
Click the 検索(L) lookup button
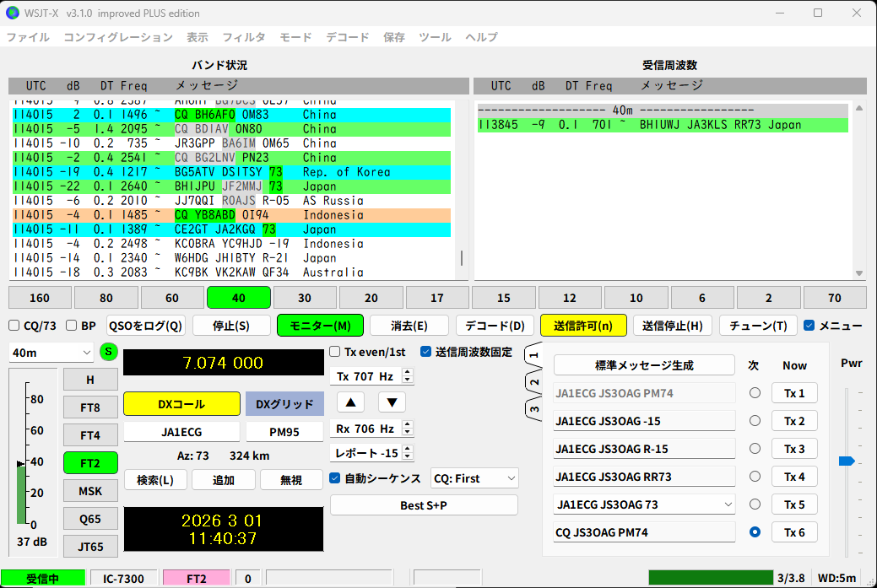[155, 479]
